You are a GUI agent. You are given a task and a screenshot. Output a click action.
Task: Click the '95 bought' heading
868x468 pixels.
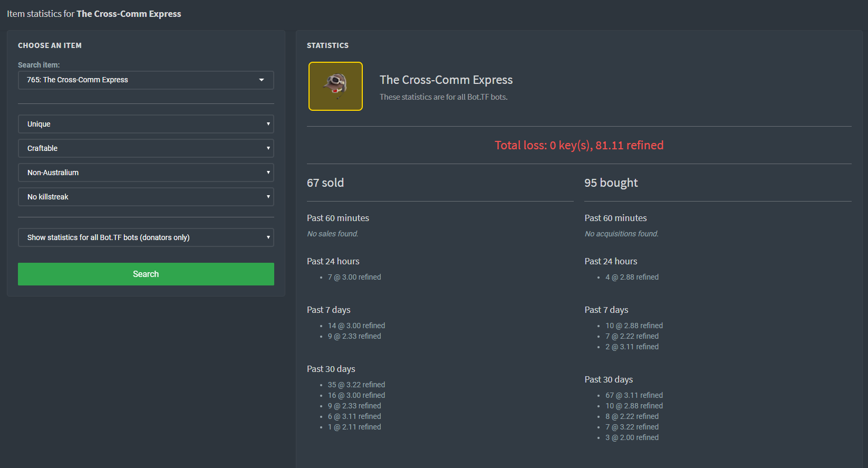611,183
